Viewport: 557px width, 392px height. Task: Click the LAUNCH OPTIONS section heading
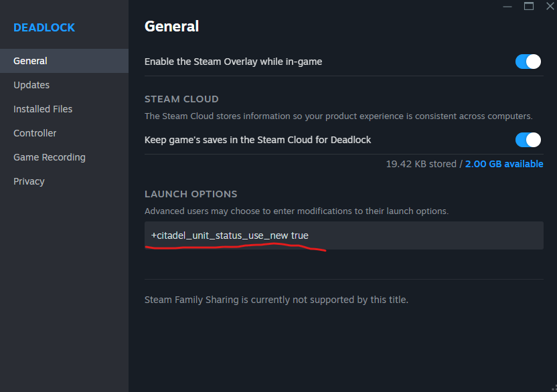tap(191, 194)
